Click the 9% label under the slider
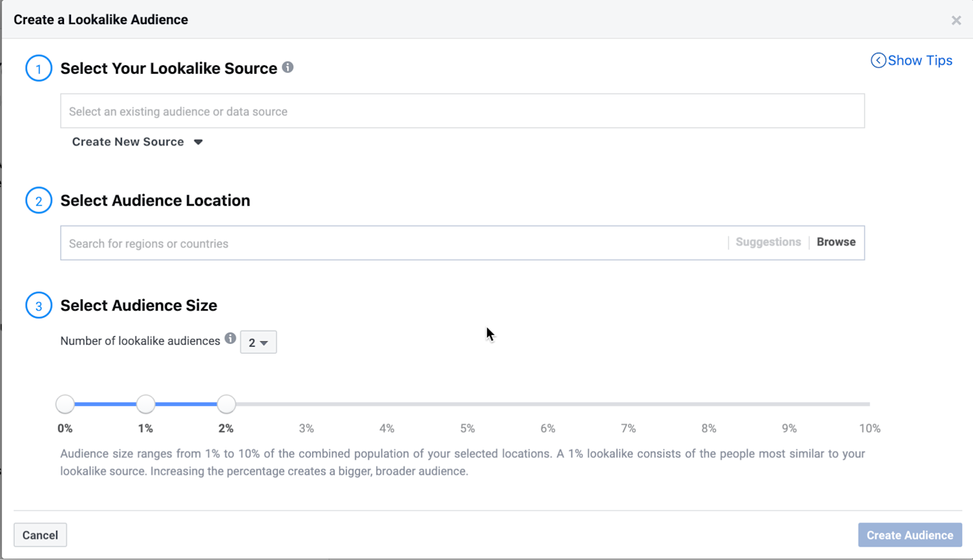This screenshot has height=560, width=973. click(x=789, y=429)
